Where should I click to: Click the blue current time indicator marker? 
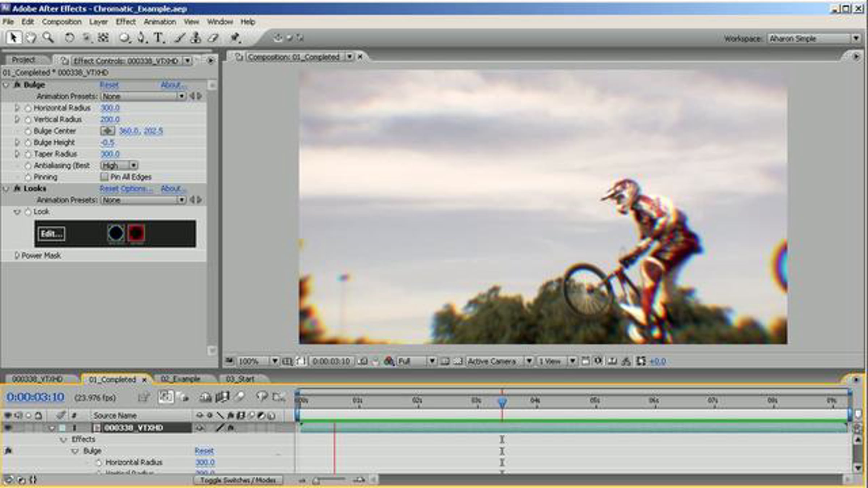pos(502,402)
